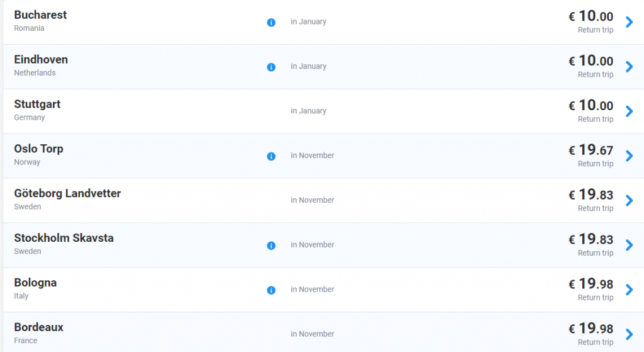Expand Bucharest row with right chevron
Viewport: 644px width, 352px height.
tap(629, 22)
